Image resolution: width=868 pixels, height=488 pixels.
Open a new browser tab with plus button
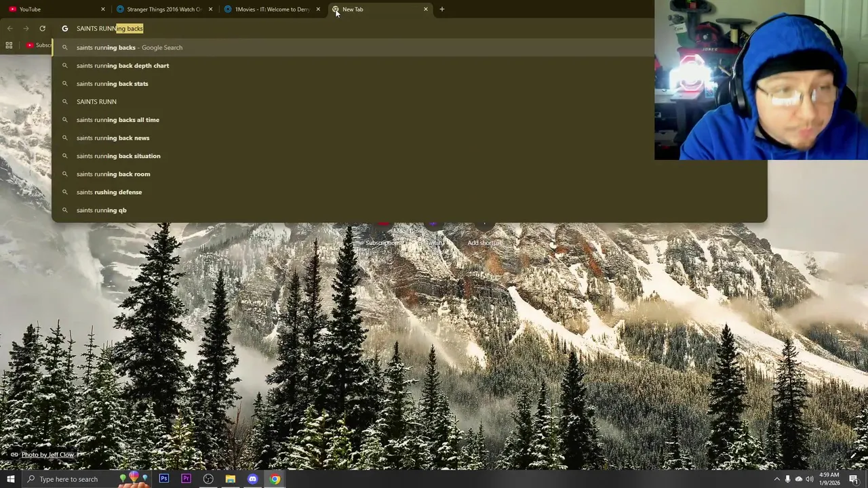pos(442,9)
